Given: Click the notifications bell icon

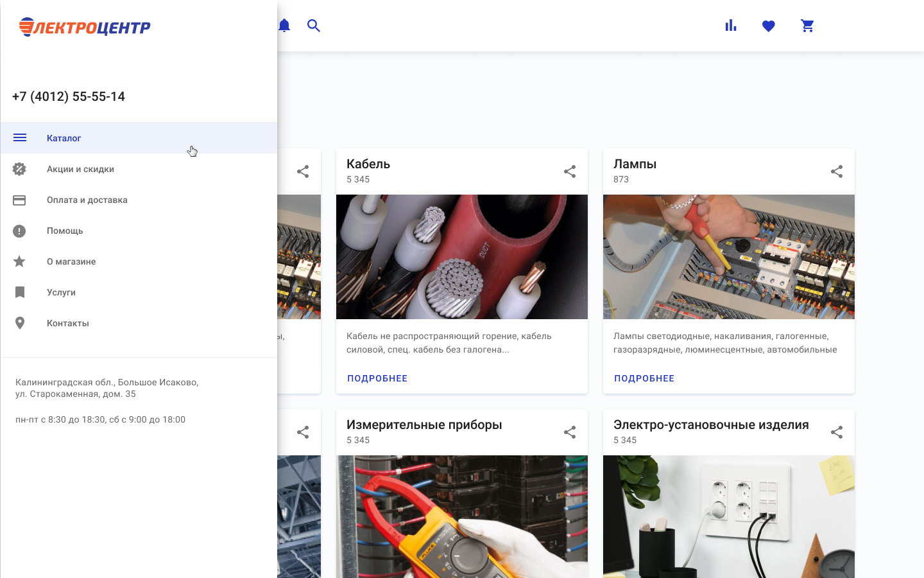Looking at the screenshot, I should pos(284,26).
